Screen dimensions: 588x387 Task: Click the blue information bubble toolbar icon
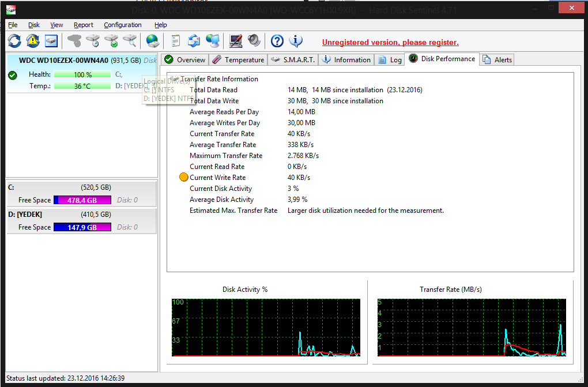[x=296, y=40]
